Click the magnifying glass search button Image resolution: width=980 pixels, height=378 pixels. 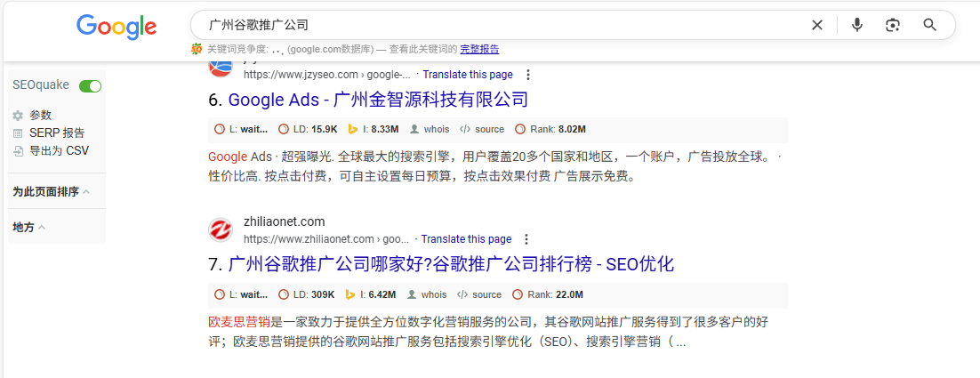(930, 25)
